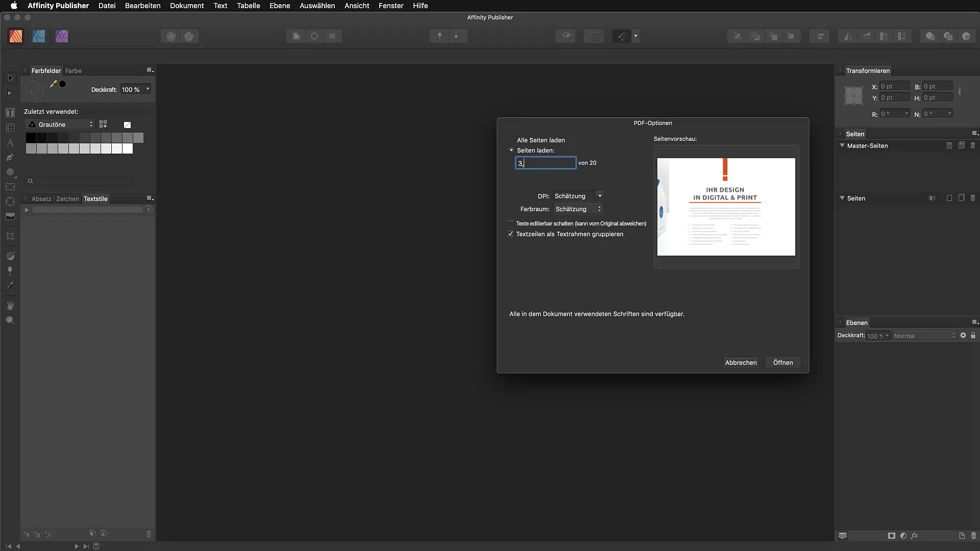This screenshot has height=551, width=980.
Task: Select the Color Picker tool in toolbar
Action: click(10, 286)
